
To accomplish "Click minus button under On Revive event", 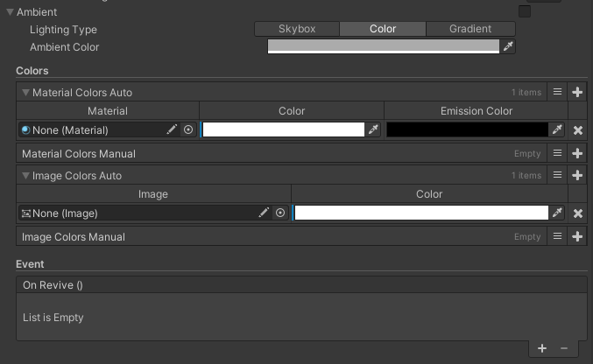I will [x=564, y=348].
